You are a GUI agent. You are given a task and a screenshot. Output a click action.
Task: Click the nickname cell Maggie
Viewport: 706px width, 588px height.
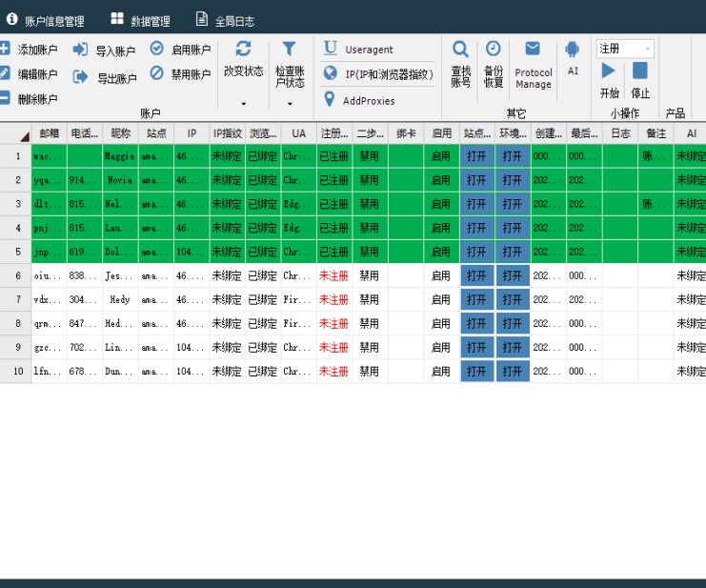(x=120, y=156)
